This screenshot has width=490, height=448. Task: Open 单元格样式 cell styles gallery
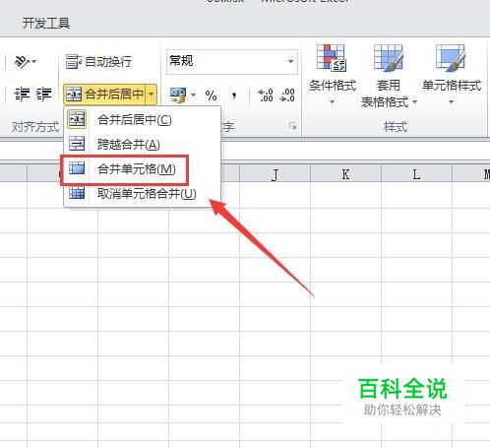click(452, 76)
